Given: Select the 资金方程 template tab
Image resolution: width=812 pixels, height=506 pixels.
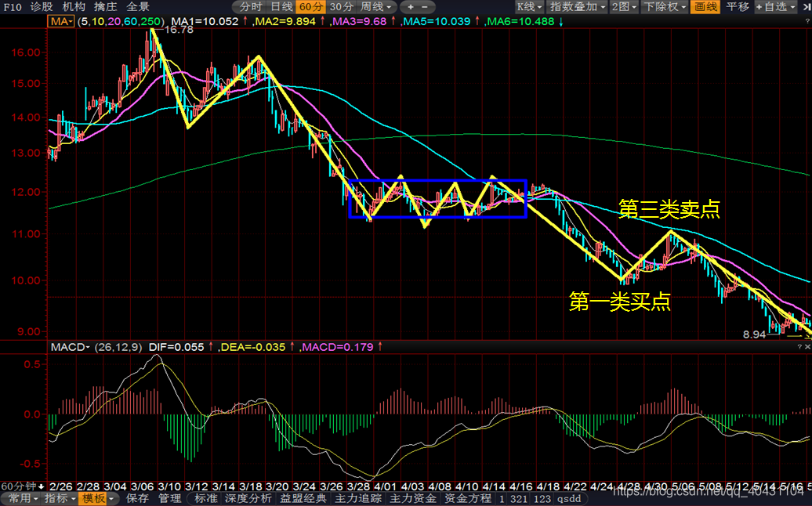Looking at the screenshot, I should tap(468, 498).
